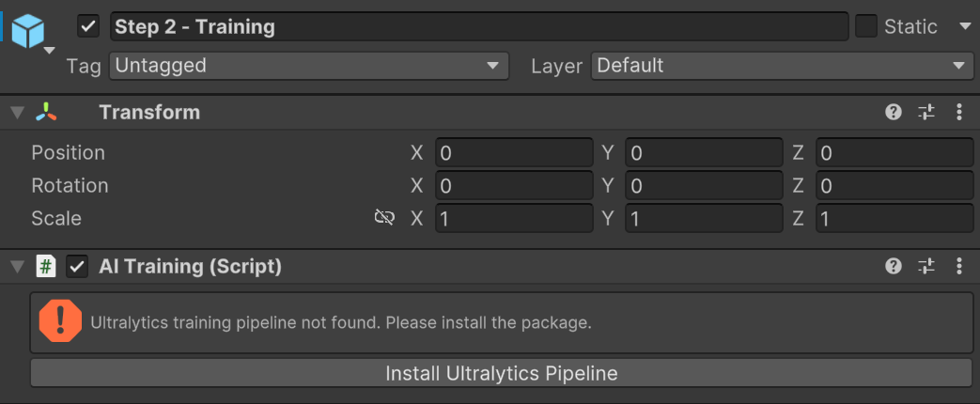Screen dimensions: 980x404
Task: Click the AI Training script hash icon
Action: coord(45,267)
